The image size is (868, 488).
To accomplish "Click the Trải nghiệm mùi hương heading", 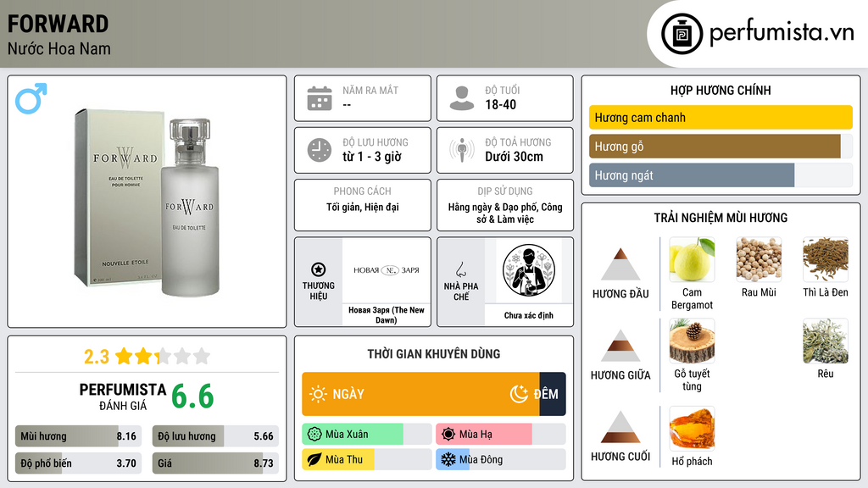I will [x=721, y=218].
